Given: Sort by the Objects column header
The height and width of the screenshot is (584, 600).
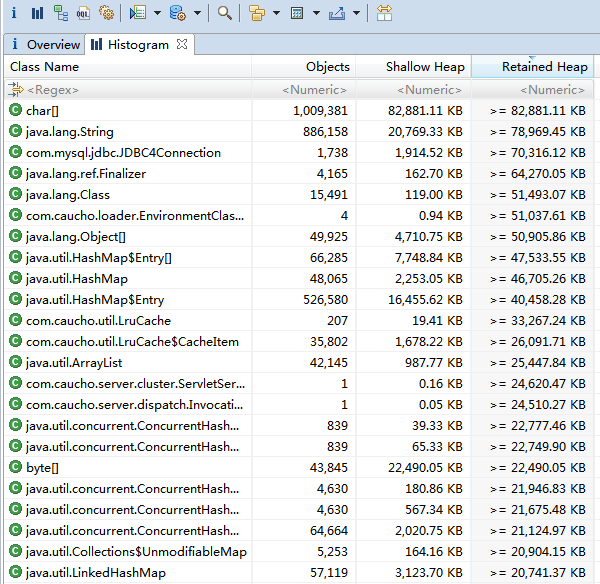Looking at the screenshot, I should [328, 67].
